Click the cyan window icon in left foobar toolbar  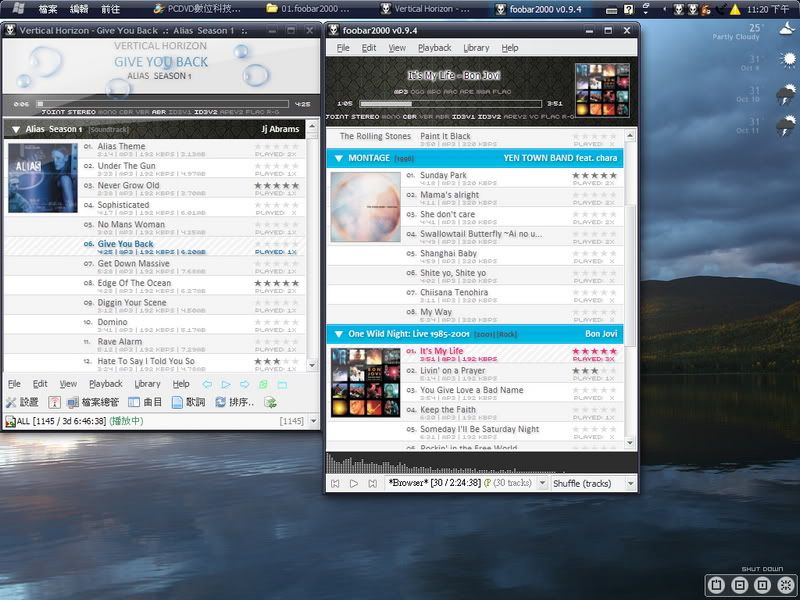(x=282, y=384)
